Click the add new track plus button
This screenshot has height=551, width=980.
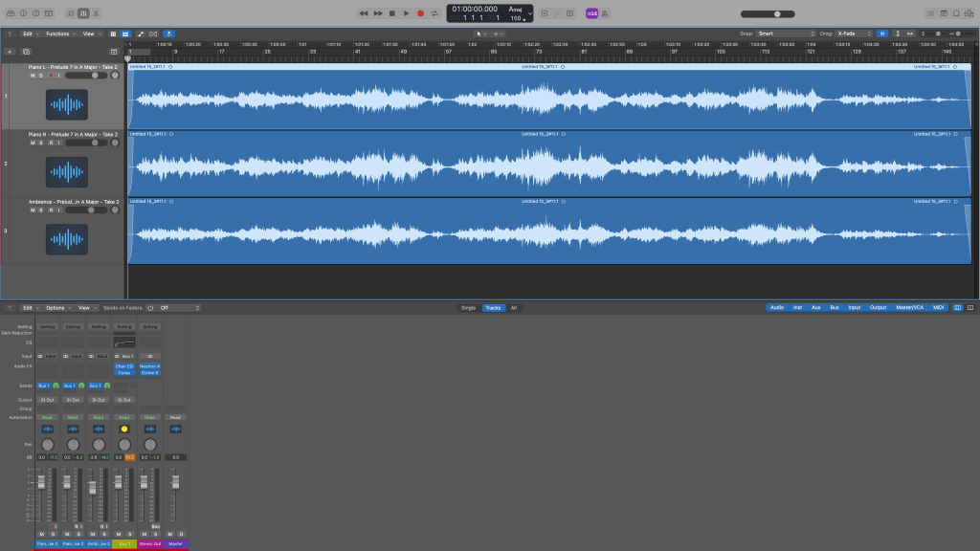[x=10, y=51]
